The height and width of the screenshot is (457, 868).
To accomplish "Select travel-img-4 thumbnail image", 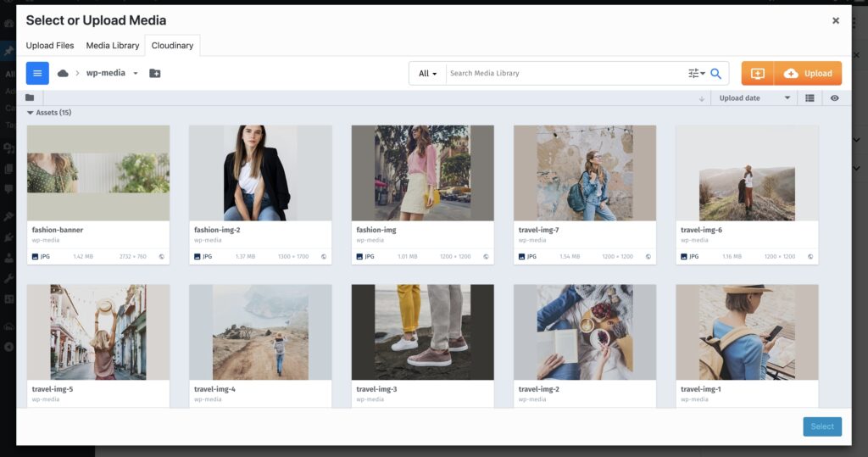I will (260, 332).
